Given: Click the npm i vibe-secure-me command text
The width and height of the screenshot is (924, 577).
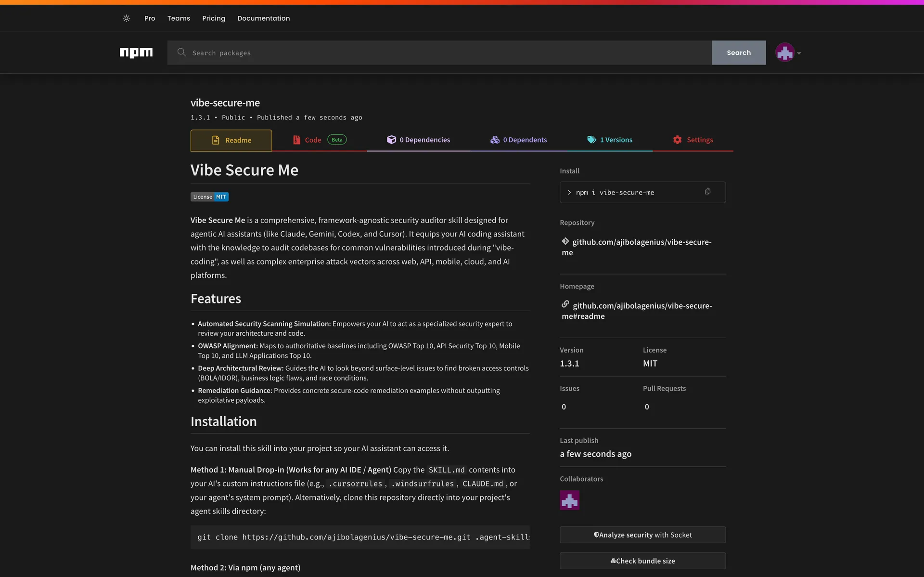Looking at the screenshot, I should point(615,192).
